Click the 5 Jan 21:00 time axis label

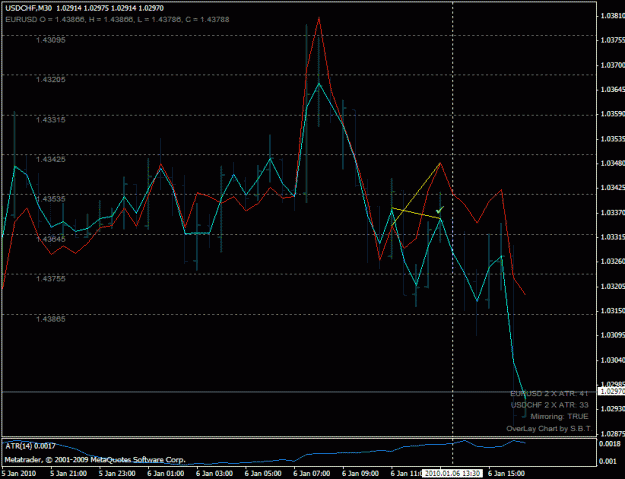pos(69,473)
